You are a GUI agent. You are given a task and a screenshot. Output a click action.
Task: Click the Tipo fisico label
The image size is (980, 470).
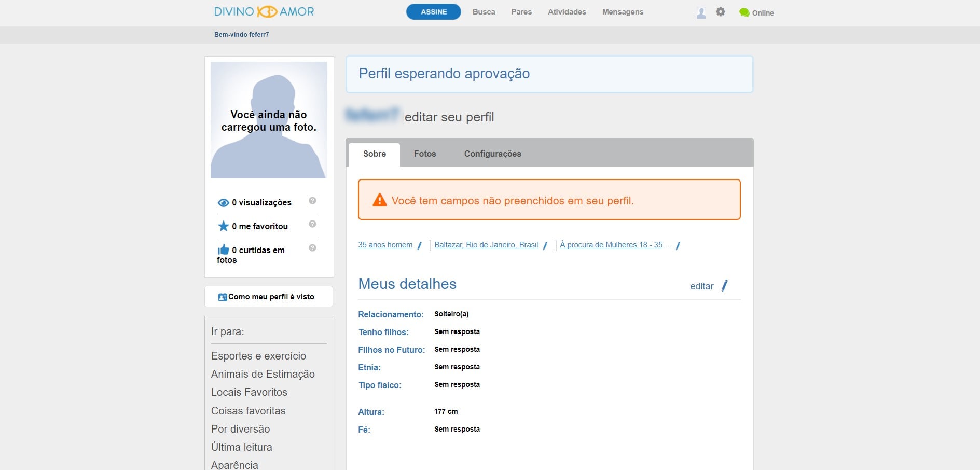click(x=380, y=385)
